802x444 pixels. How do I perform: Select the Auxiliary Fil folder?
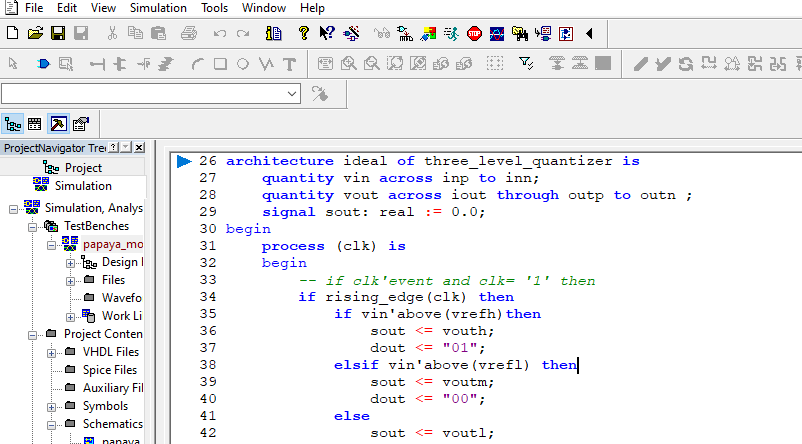(x=113, y=388)
